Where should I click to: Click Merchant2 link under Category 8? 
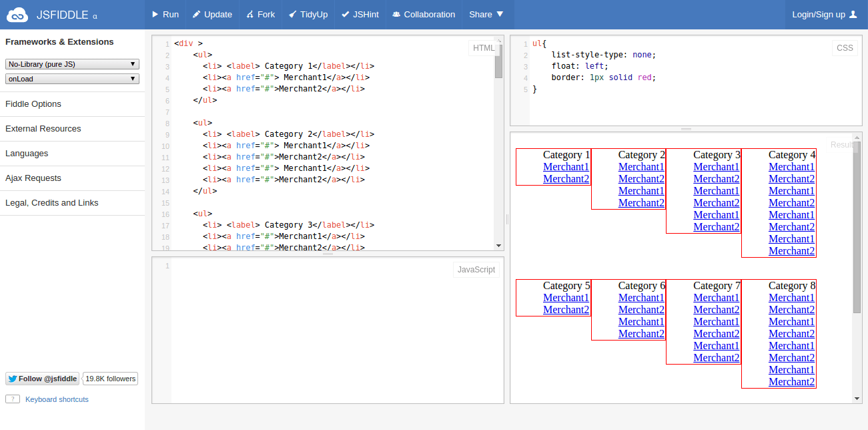tap(791, 309)
